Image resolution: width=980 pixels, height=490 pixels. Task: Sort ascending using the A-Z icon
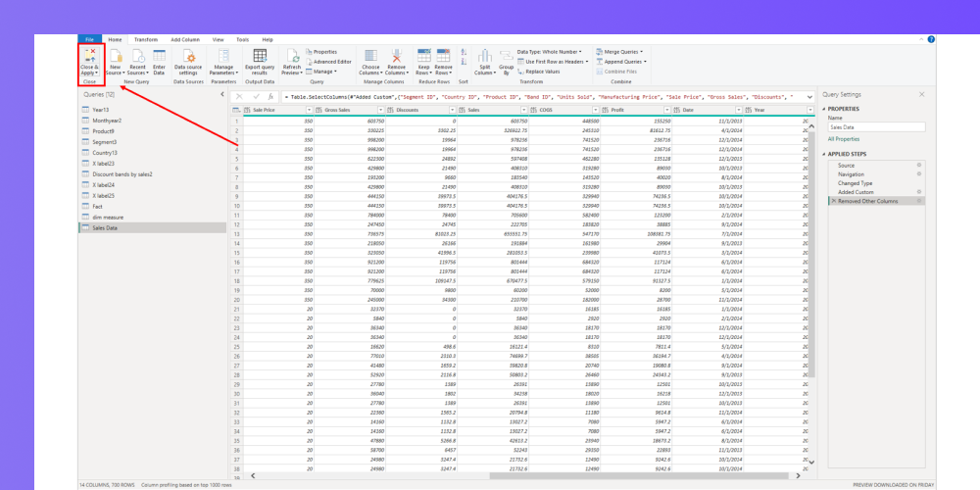point(464,52)
